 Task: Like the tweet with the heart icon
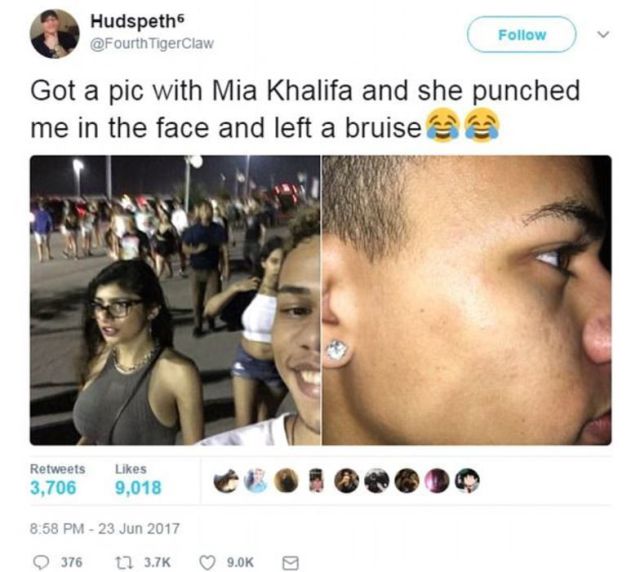coord(207,563)
